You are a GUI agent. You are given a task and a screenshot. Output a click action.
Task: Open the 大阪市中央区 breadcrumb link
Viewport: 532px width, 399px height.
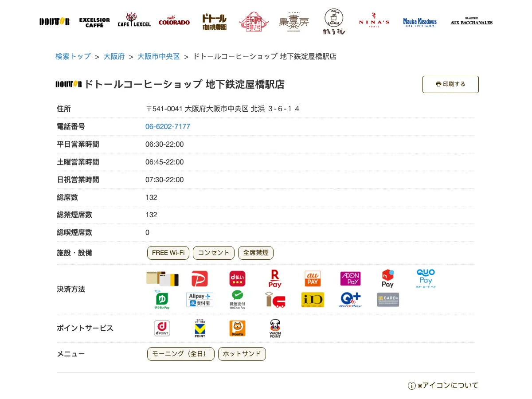tap(159, 57)
